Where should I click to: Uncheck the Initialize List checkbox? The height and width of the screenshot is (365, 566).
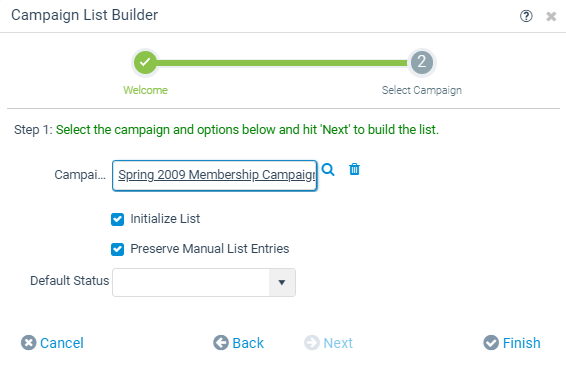point(117,219)
